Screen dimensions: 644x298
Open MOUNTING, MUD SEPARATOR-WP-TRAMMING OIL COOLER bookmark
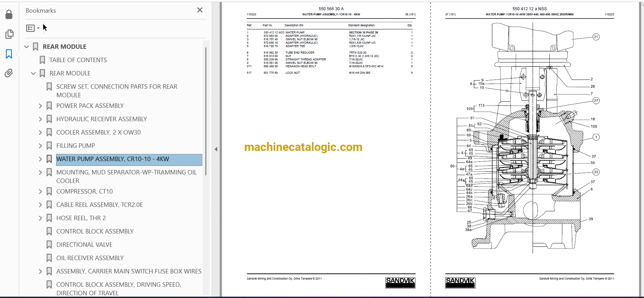126,176
